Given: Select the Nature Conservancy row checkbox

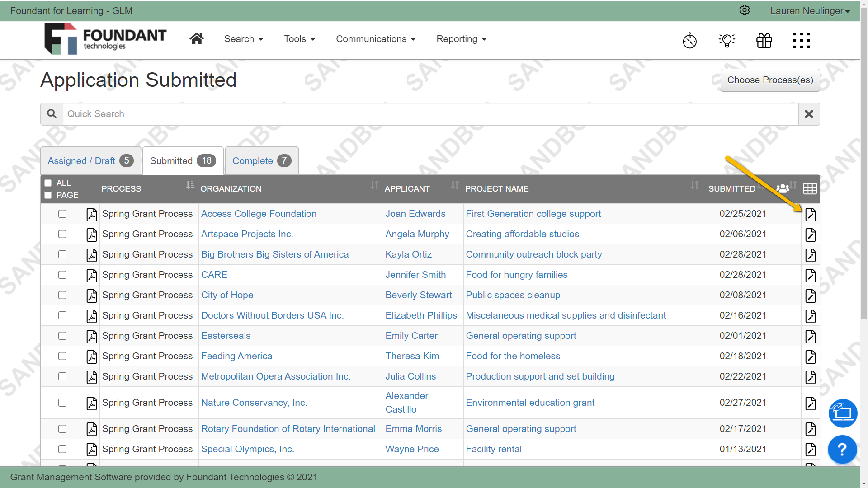Looking at the screenshot, I should click(62, 403).
